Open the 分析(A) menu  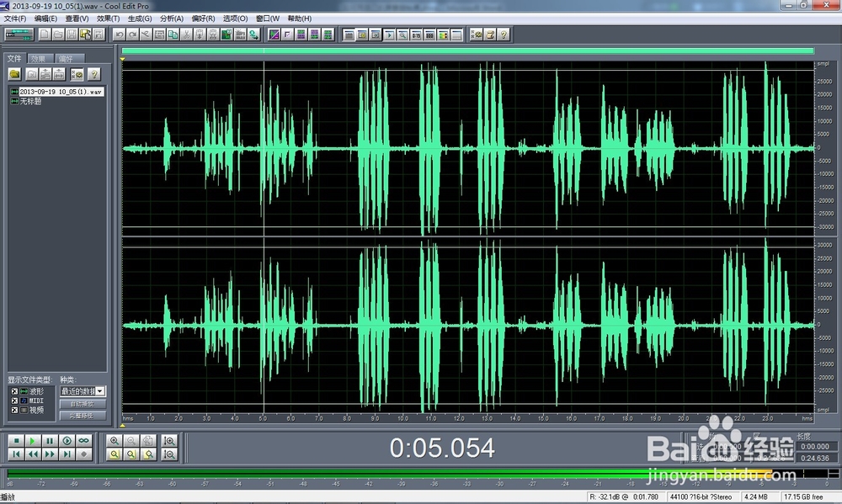coord(172,19)
